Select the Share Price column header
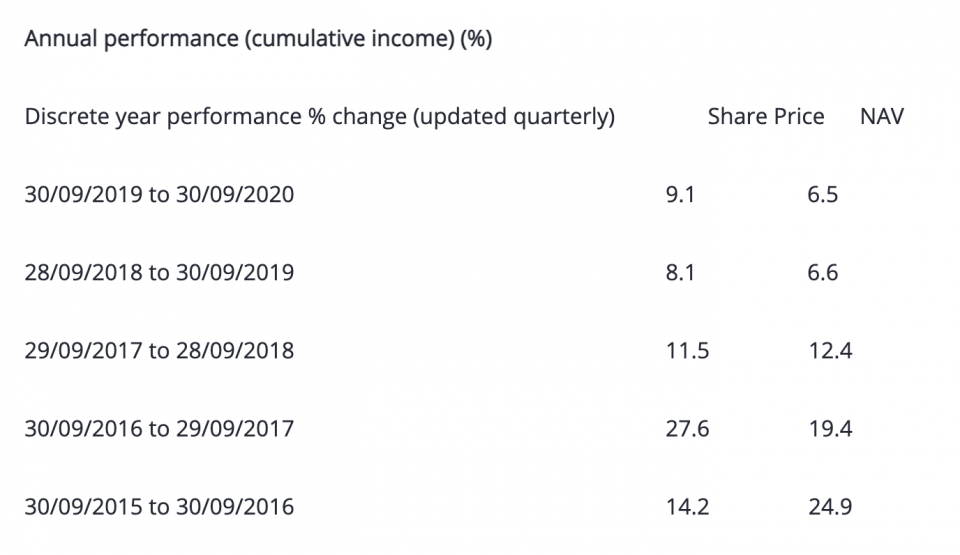This screenshot has width=960, height=555. 766,117
